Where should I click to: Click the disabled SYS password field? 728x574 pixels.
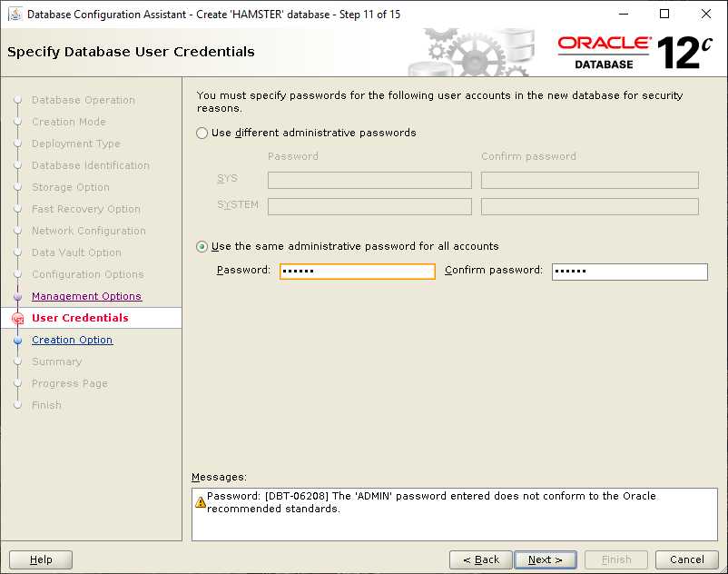pos(369,180)
